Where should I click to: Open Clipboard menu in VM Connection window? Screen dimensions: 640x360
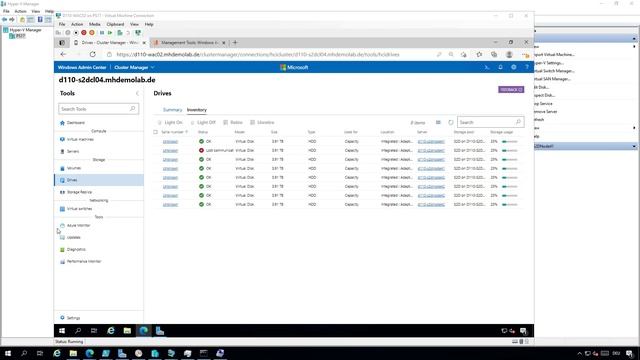point(115,24)
